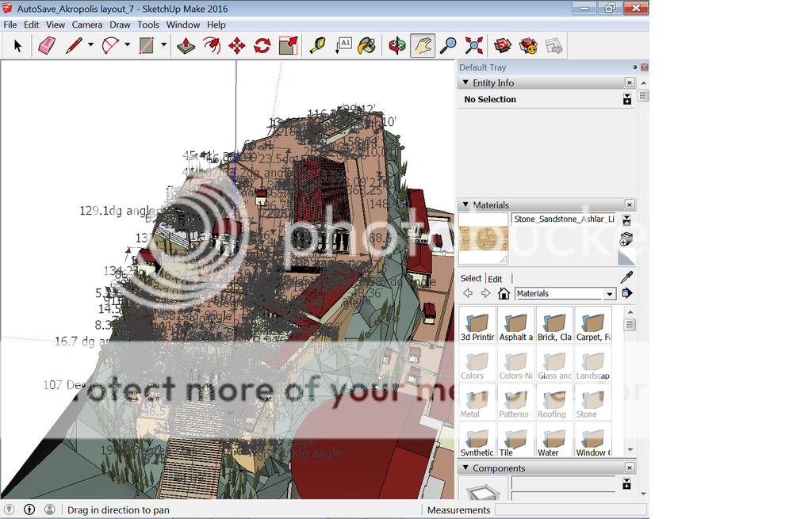
Task: Toggle Components secondary pane button
Action: coord(626,484)
